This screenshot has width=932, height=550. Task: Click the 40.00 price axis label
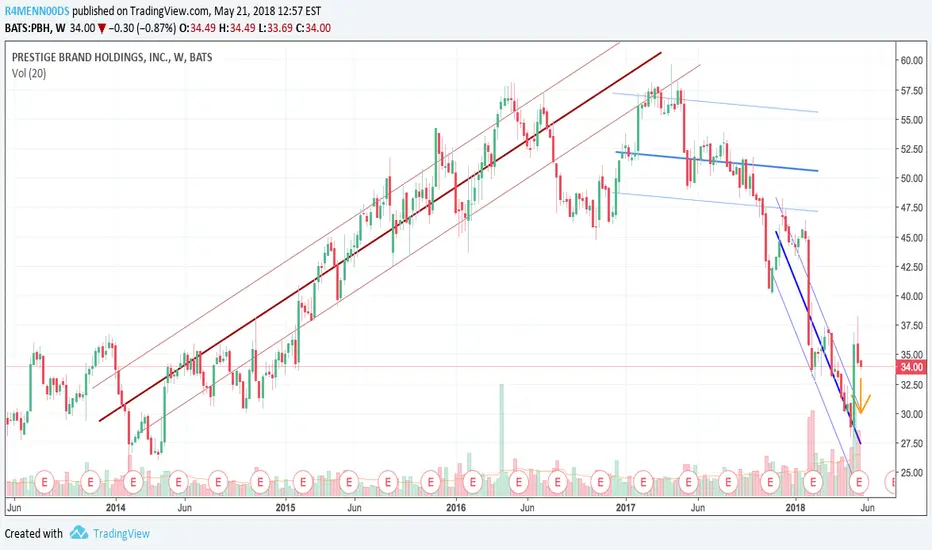click(x=911, y=296)
